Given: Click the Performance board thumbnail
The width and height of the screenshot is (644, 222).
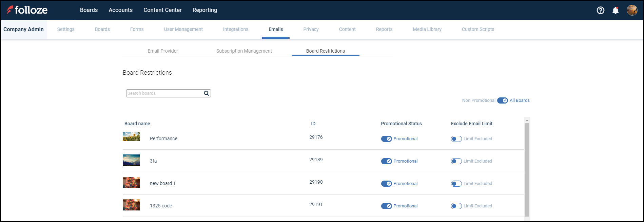Looking at the screenshot, I should point(131,137).
